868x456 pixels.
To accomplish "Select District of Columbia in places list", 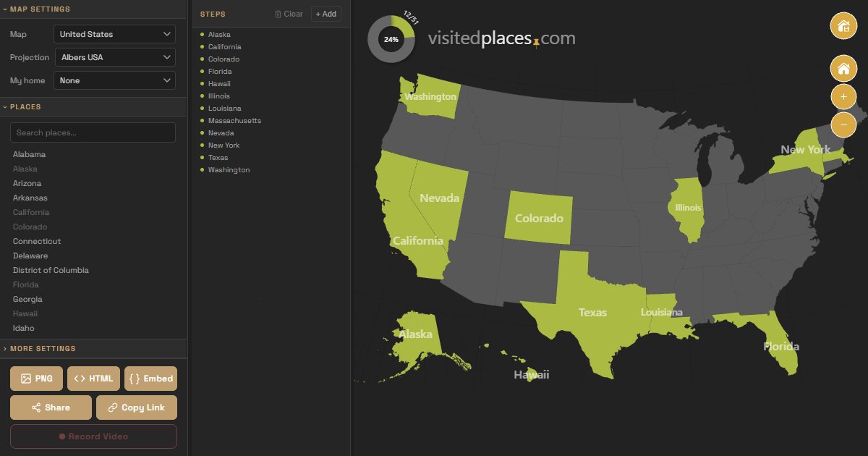I will (x=51, y=270).
